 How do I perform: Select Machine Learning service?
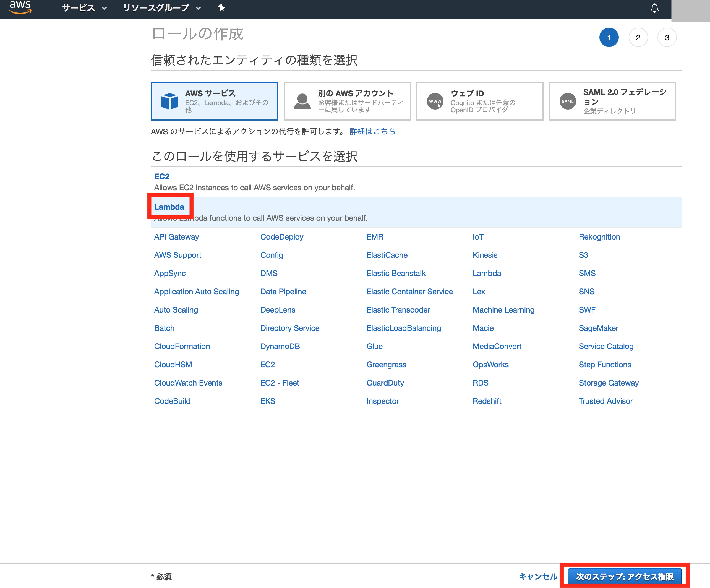point(503,310)
